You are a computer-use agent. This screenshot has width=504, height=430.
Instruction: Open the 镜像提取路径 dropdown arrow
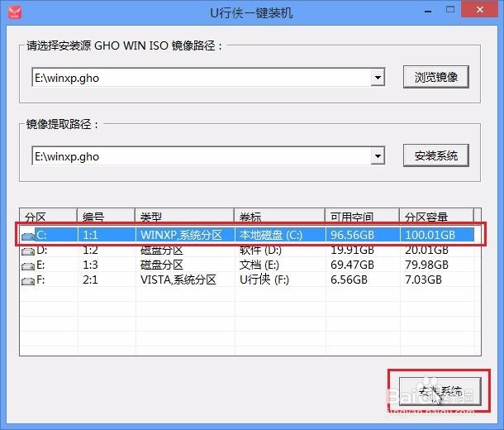pos(378,156)
